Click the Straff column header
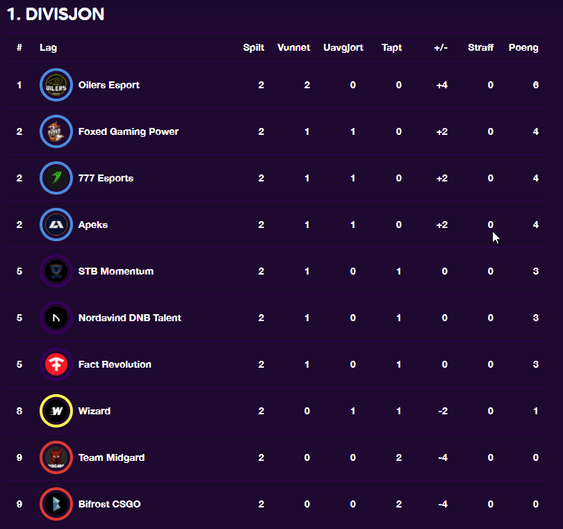 (480, 48)
